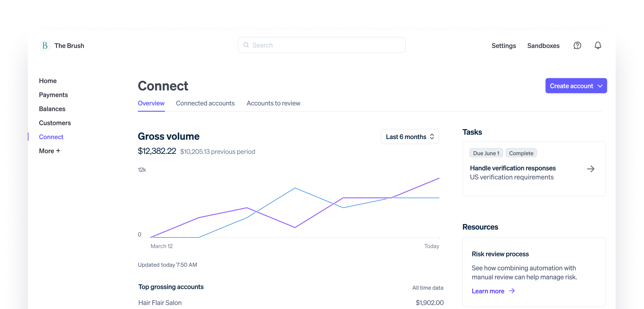The width and height of the screenshot is (644, 309).
Task: Switch to the Connected accounts tab
Action: coord(205,103)
